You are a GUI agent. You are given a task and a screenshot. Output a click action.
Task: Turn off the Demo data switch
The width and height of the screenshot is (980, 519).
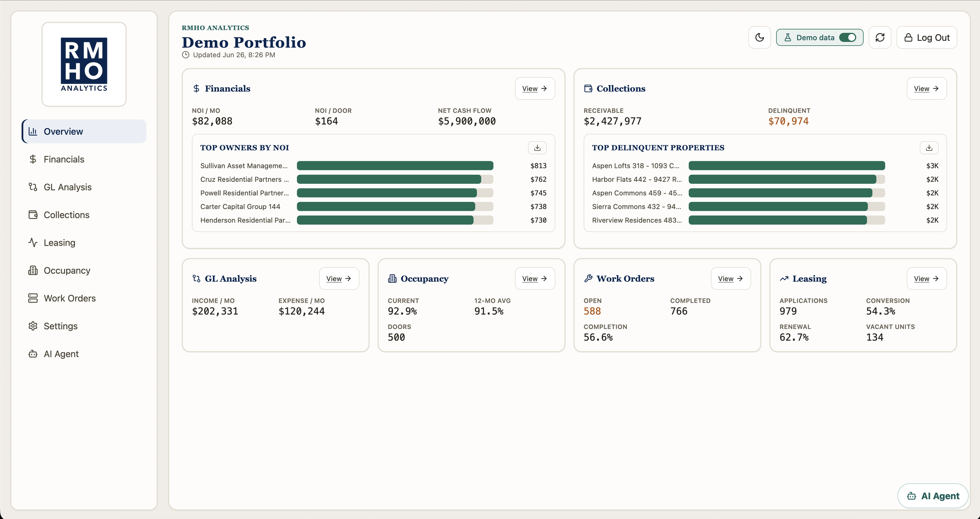pos(847,38)
